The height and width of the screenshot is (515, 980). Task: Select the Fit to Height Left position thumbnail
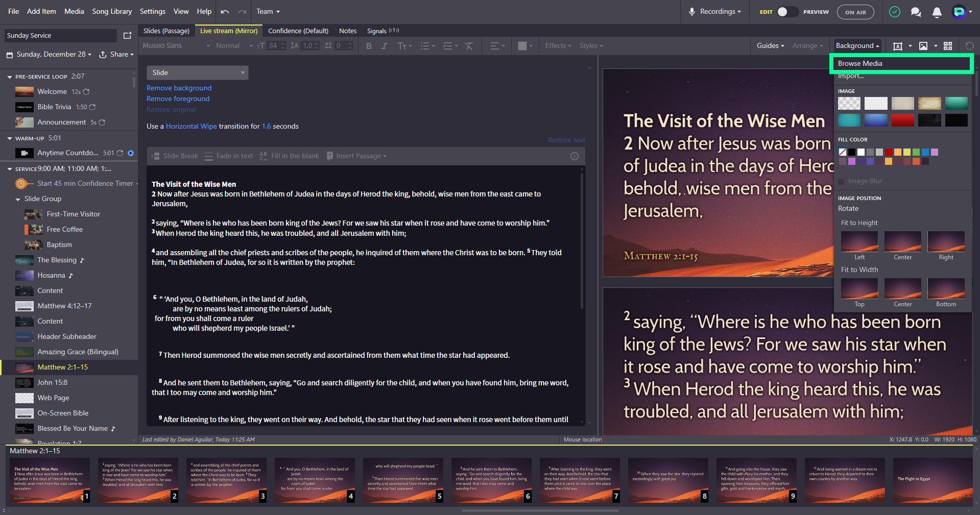[859, 241]
